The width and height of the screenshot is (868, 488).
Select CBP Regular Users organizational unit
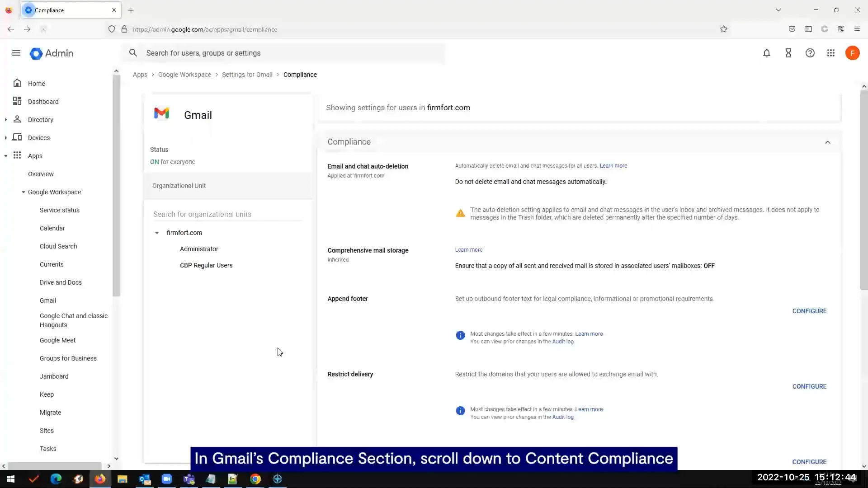[206, 265]
